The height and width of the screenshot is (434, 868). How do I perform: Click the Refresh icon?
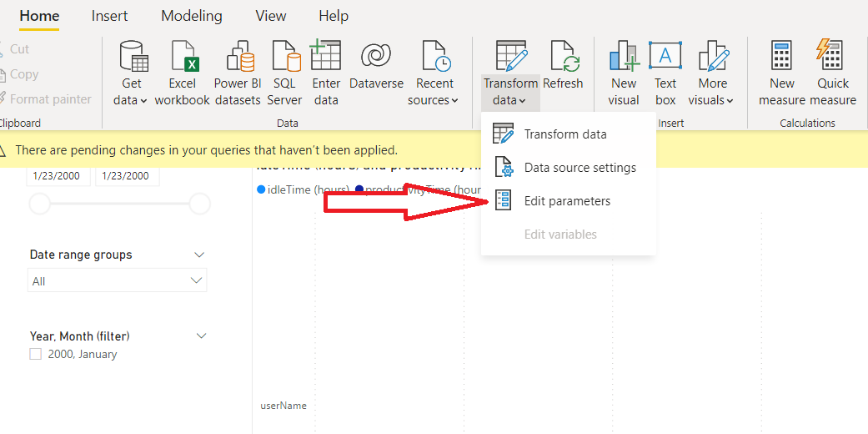click(x=563, y=58)
